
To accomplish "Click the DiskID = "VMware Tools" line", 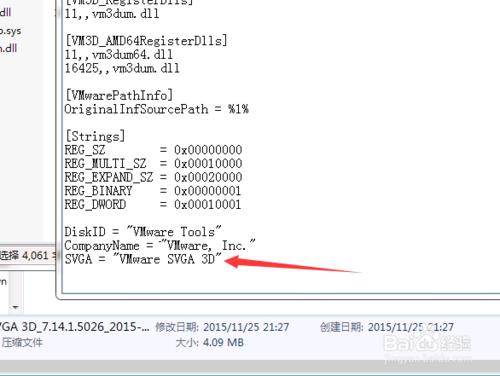I will [x=143, y=231].
